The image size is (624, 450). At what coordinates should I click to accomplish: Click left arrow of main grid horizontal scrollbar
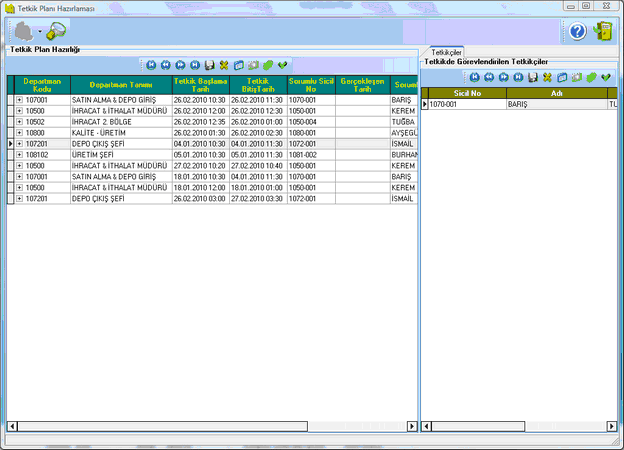[12, 427]
